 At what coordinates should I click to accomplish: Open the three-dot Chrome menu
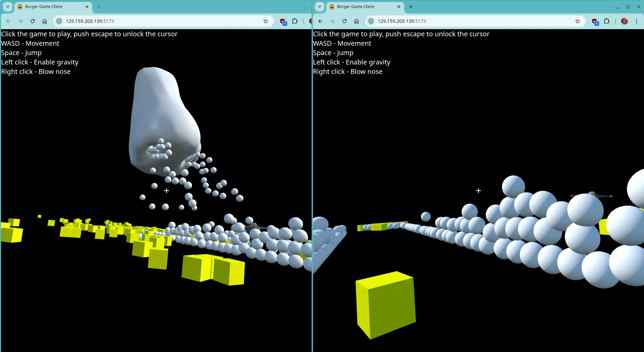[x=636, y=21]
